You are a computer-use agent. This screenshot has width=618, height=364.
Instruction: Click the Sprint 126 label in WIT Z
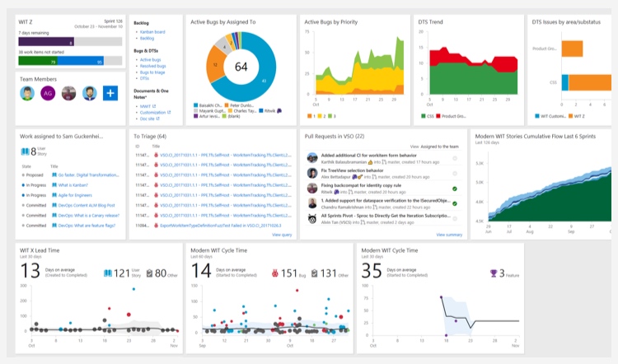(113, 21)
